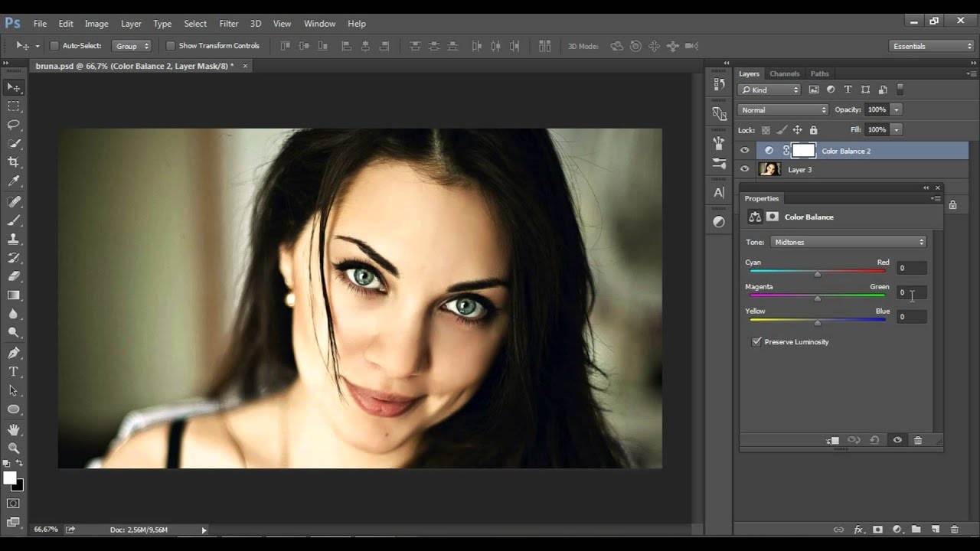Enable the Auto-Select checkbox
The image size is (980, 551).
[x=54, y=46]
